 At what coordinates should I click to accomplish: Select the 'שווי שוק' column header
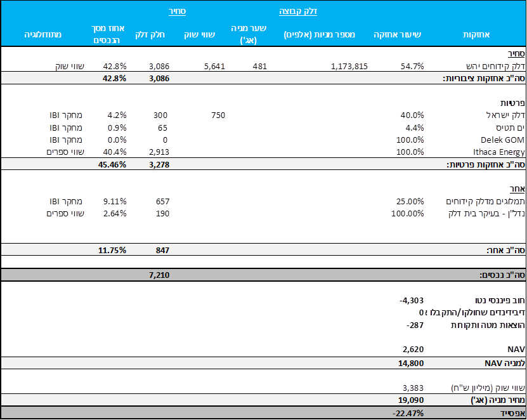tap(199, 35)
